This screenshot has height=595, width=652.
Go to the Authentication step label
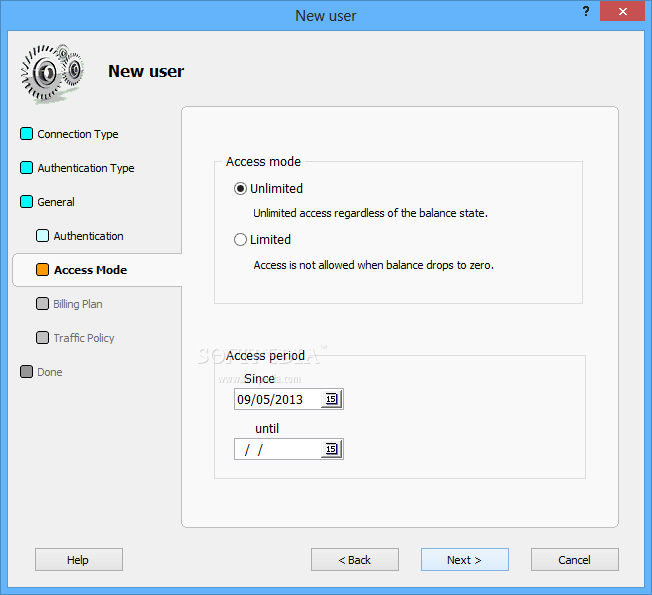[89, 236]
